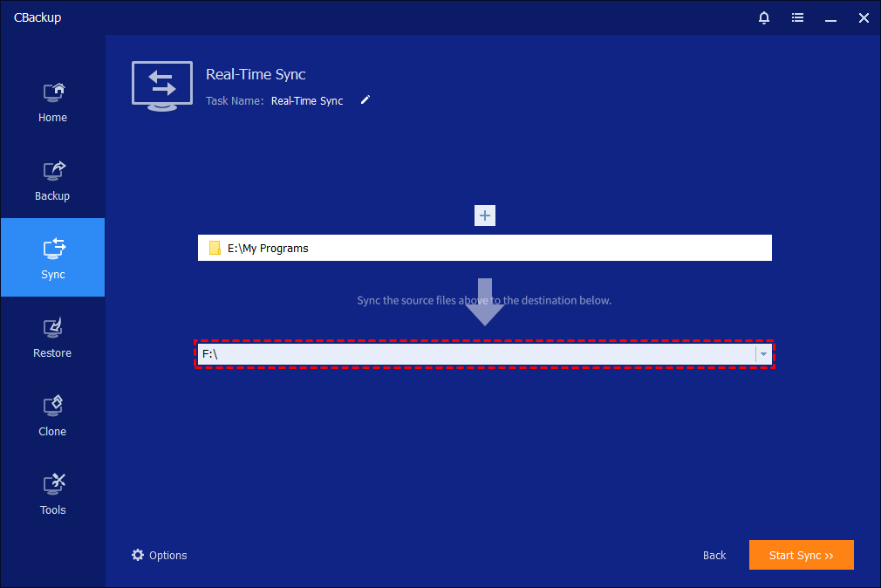Select the Sync tab in sidebar

pos(52,258)
